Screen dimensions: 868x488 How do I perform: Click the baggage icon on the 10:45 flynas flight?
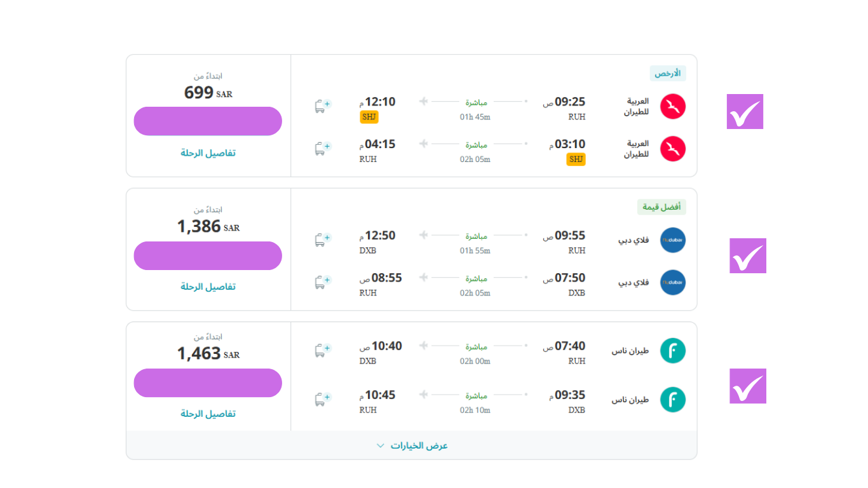(x=323, y=400)
